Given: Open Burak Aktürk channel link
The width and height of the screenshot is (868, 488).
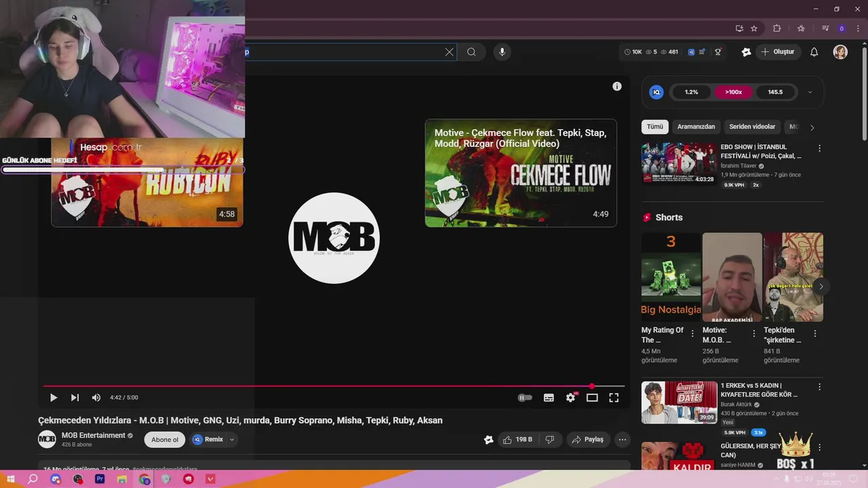Looking at the screenshot, I should [737, 405].
